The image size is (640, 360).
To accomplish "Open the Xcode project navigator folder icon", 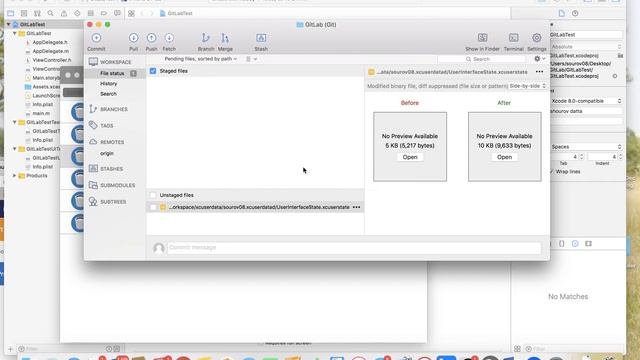I will [x=11, y=13].
